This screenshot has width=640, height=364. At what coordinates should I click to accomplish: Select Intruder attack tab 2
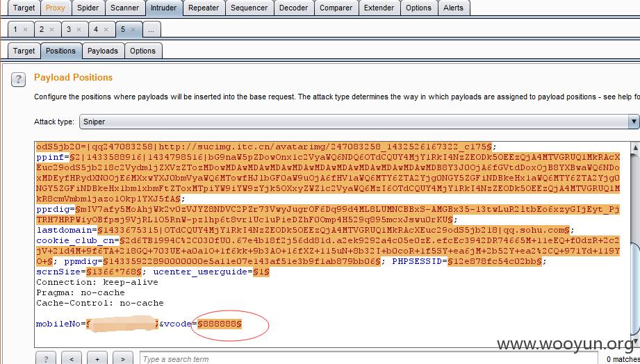click(42, 29)
